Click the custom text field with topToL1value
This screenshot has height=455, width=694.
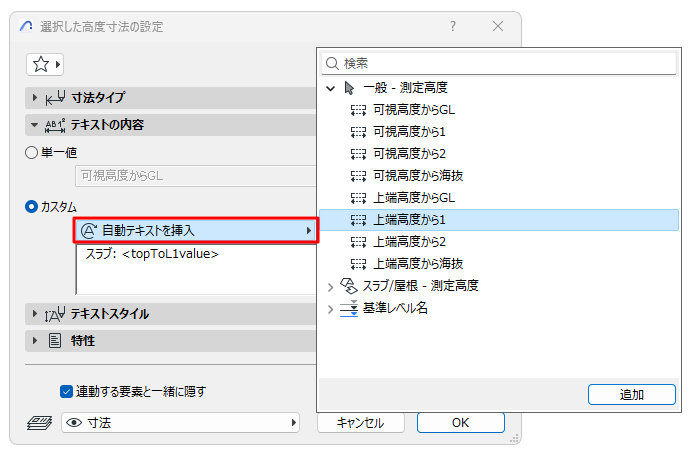(196, 269)
